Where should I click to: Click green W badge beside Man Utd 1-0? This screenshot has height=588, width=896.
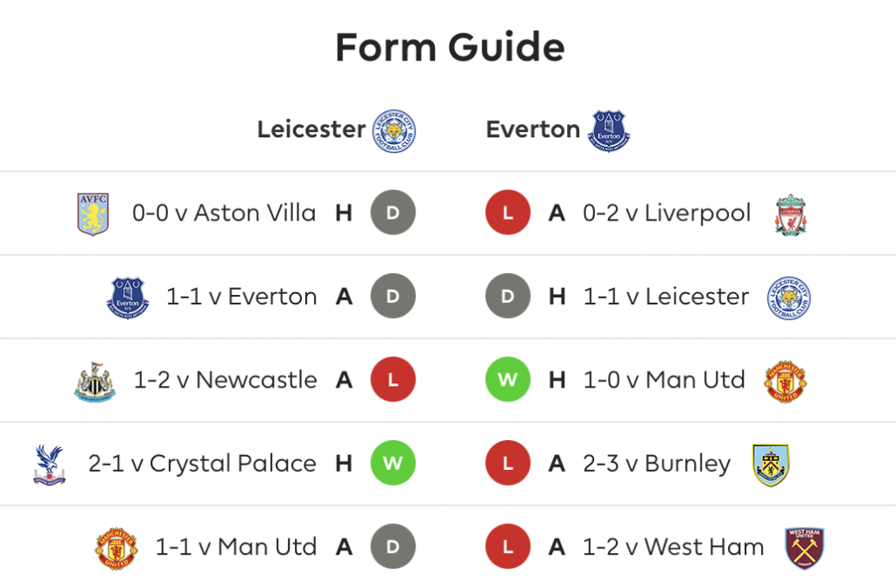click(508, 380)
